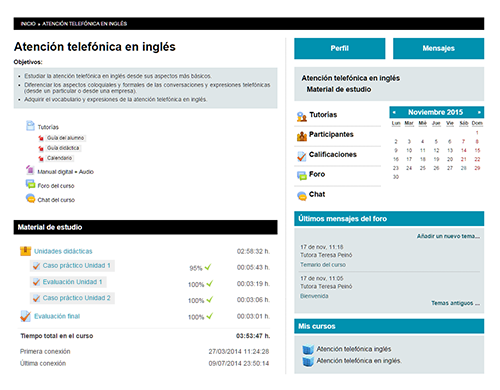
Task: Click the Chat del curso icon
Action: tap(30, 199)
